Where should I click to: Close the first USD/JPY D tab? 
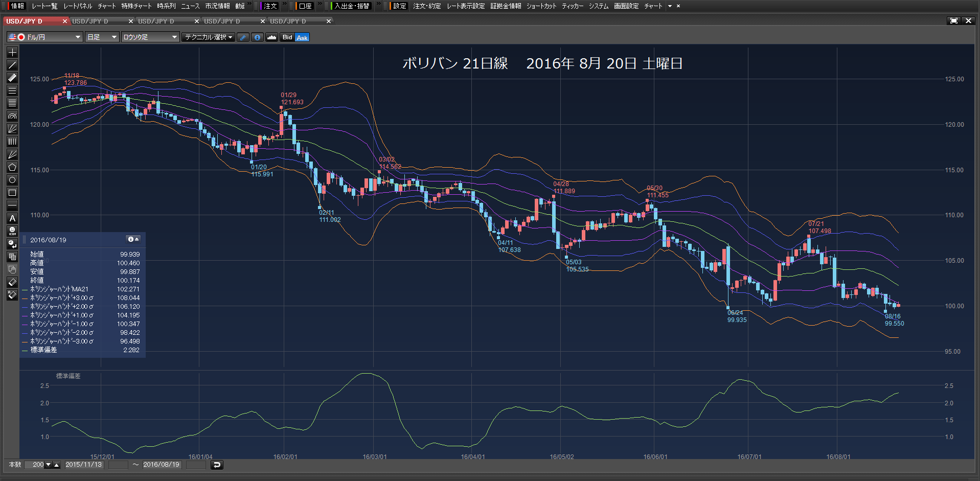coord(65,21)
